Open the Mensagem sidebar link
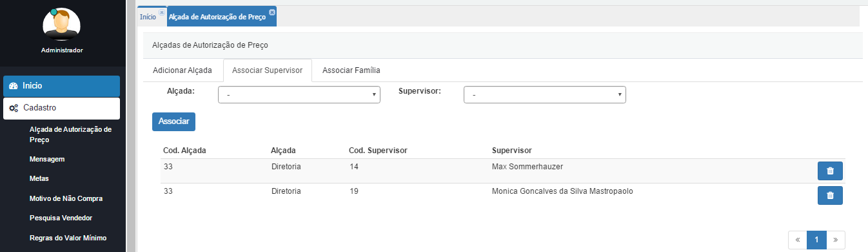Screen dimensions: 868x252 47,159
